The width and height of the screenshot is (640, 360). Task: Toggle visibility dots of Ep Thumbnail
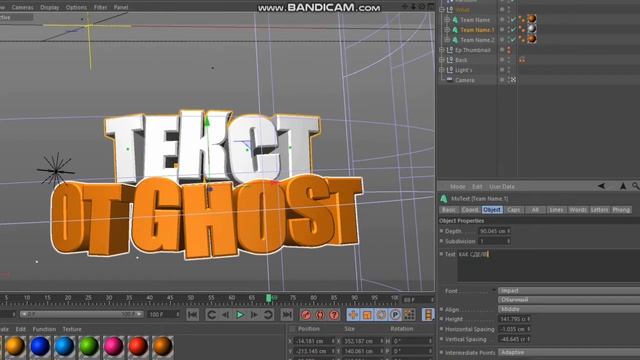point(509,50)
